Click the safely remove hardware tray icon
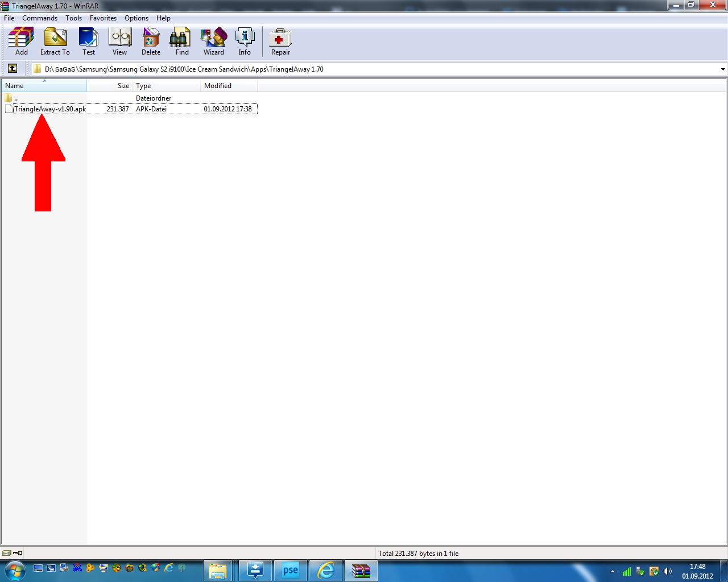 [640, 571]
